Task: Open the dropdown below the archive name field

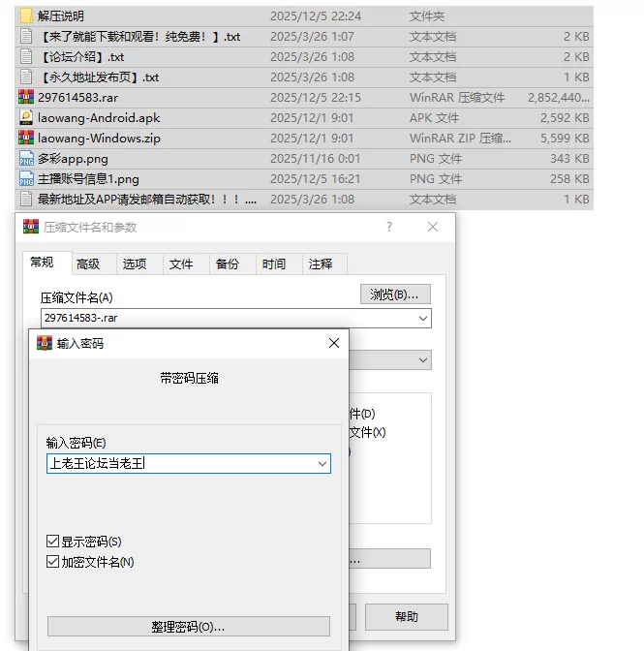Action: [423, 360]
